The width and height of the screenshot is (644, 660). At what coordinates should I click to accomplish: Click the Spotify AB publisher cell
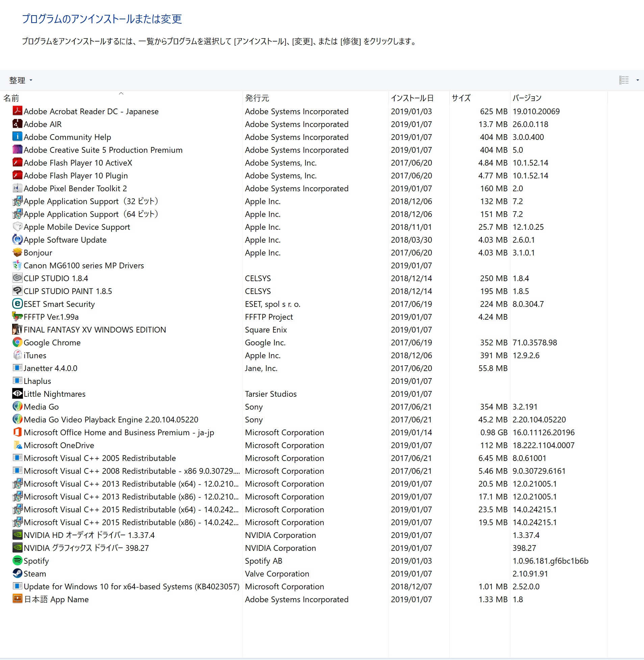[x=264, y=561]
